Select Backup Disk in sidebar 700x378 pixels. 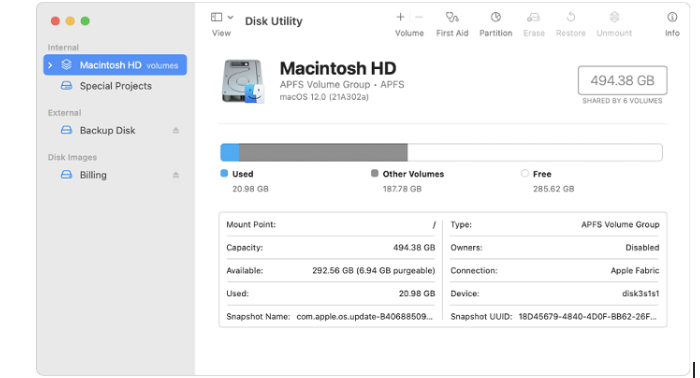pyautogui.click(x=107, y=130)
